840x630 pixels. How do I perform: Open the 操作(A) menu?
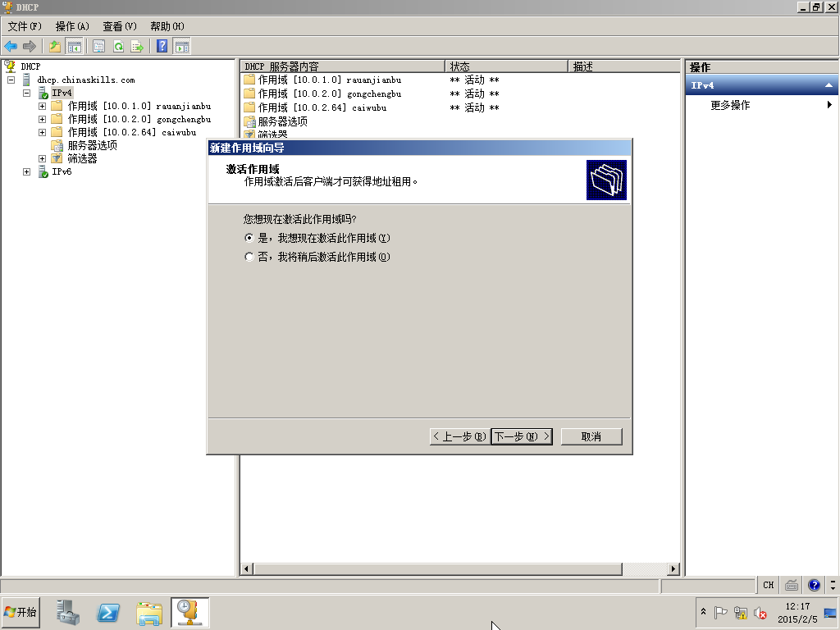coord(72,26)
